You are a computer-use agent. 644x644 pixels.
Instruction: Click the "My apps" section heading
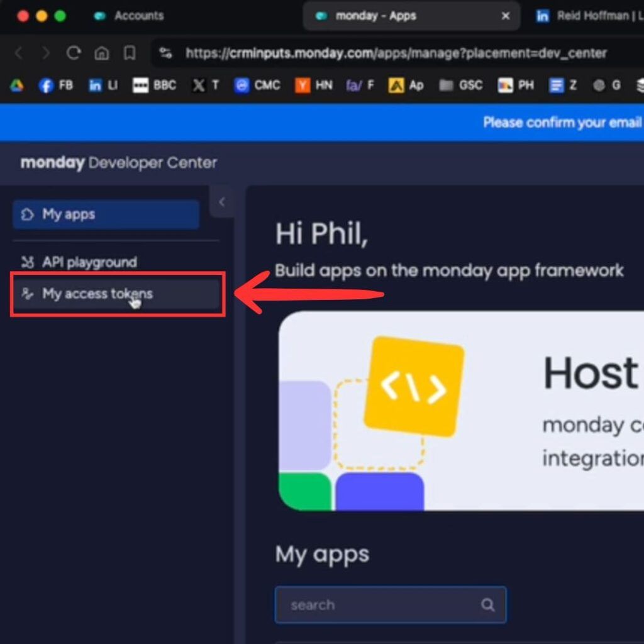click(323, 555)
